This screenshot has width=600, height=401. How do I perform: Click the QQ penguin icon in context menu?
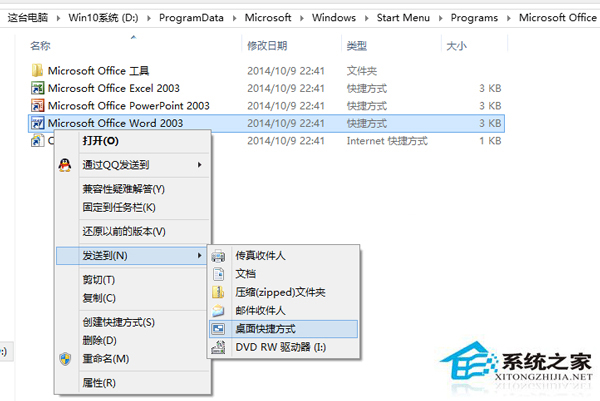click(x=65, y=165)
